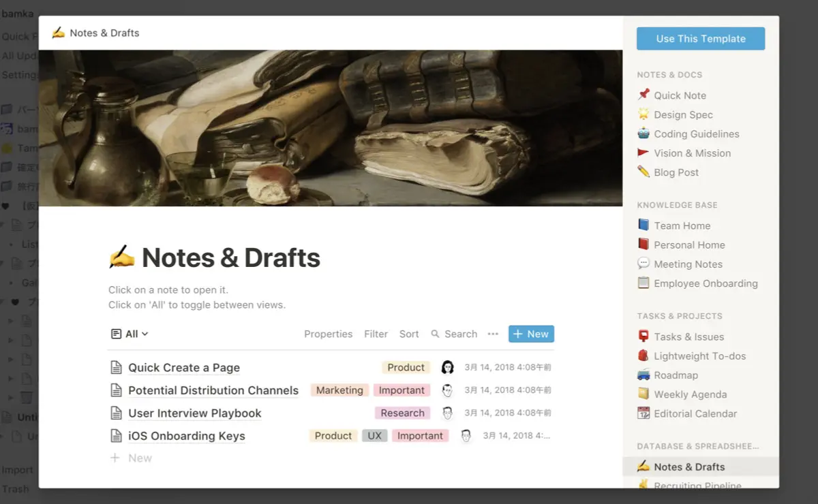This screenshot has height=504, width=818.
Task: Click the speech bubble icon beside Meeting Notes
Action: point(643,264)
